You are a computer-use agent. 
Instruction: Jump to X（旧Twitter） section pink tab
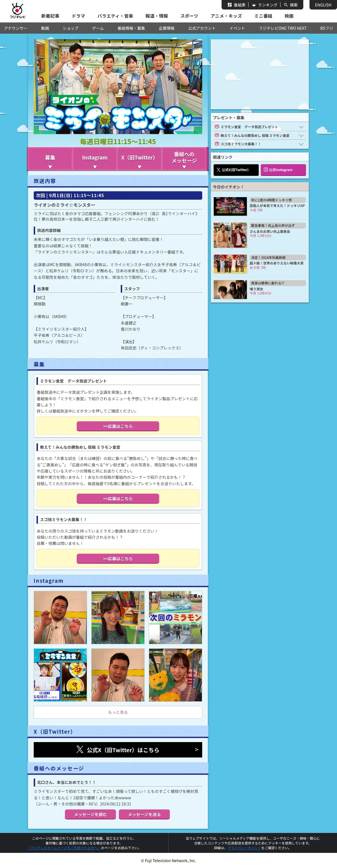click(x=139, y=159)
